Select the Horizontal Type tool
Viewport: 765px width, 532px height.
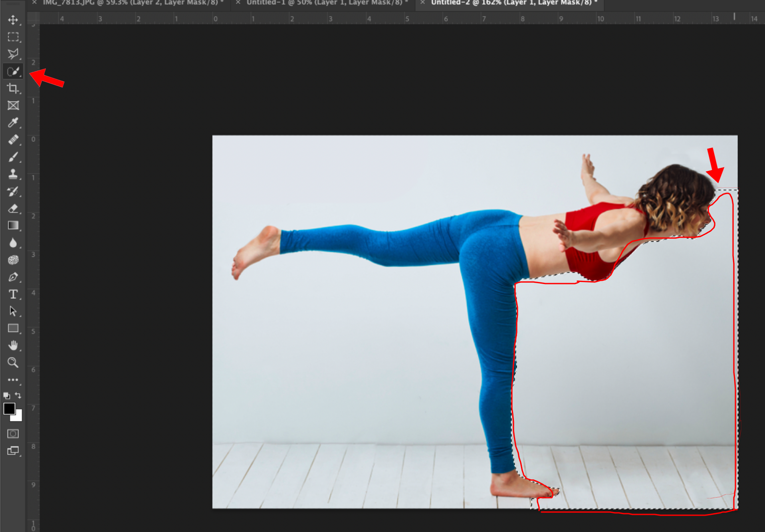click(13, 294)
